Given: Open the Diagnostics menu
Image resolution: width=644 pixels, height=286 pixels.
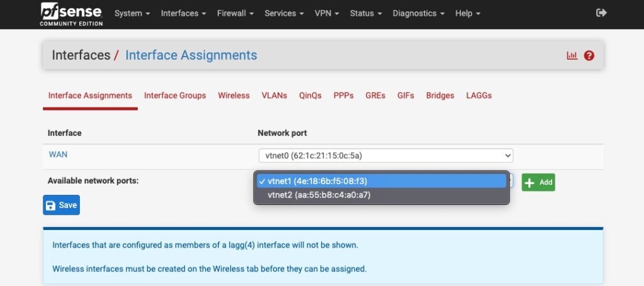Looking at the screenshot, I should pyautogui.click(x=418, y=14).
